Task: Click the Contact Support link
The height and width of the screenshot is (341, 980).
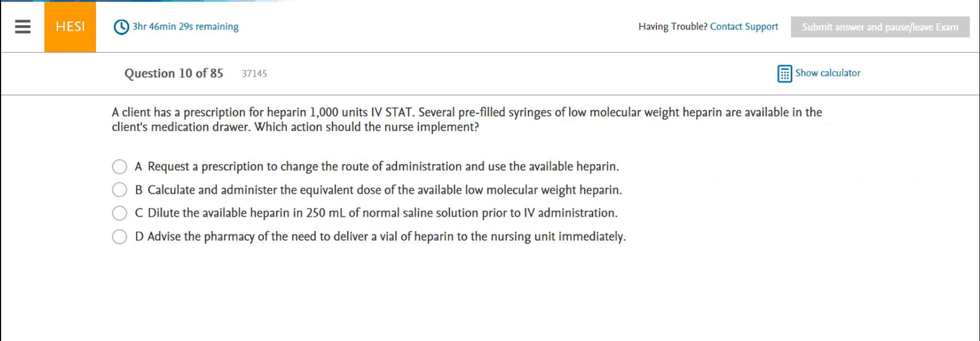Action: coord(744,27)
